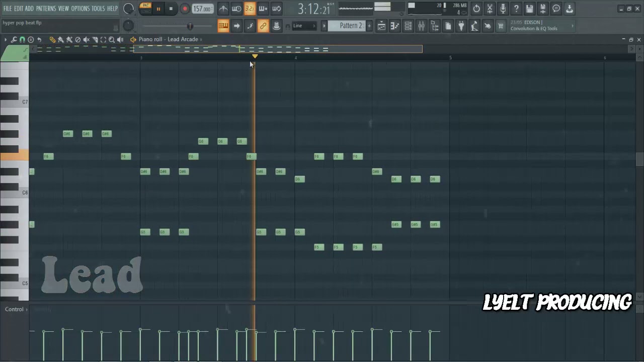The width and height of the screenshot is (644, 362).
Task: Open the touch controller icon
Action: tap(488, 26)
